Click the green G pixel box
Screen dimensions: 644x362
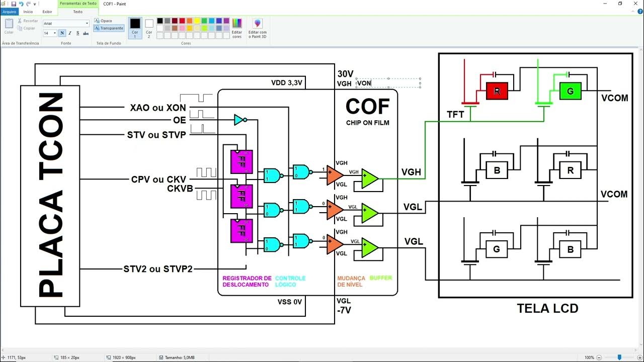coord(571,91)
